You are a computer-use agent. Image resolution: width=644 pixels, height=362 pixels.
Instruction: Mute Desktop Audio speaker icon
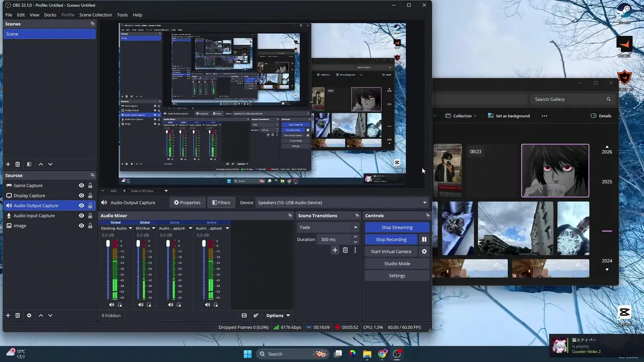tap(112, 305)
